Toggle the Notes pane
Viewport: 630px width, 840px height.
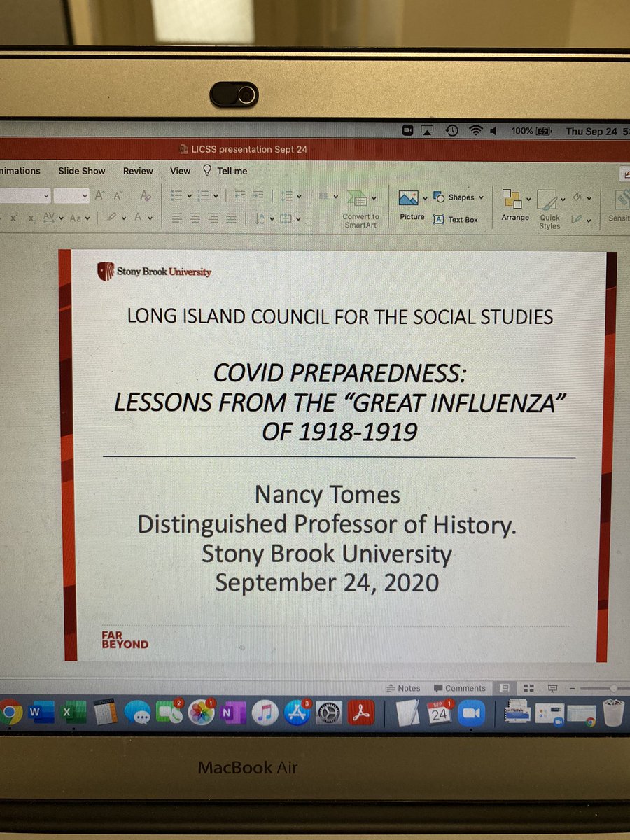click(403, 688)
